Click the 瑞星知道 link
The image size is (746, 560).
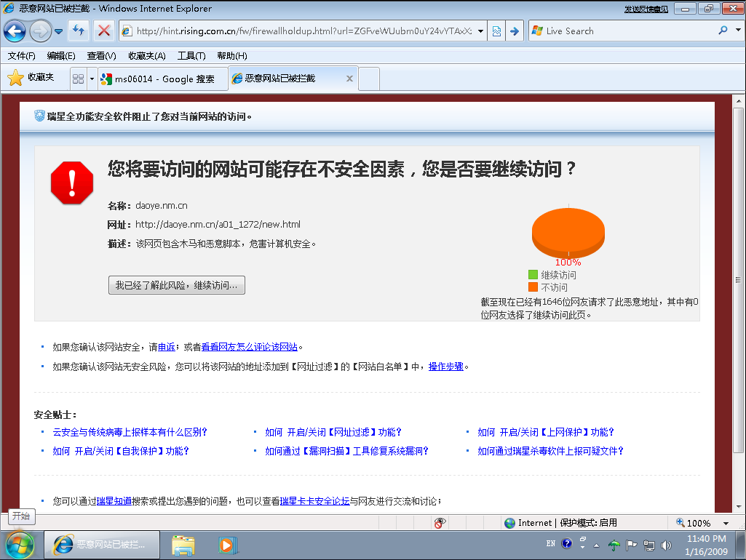(114, 501)
